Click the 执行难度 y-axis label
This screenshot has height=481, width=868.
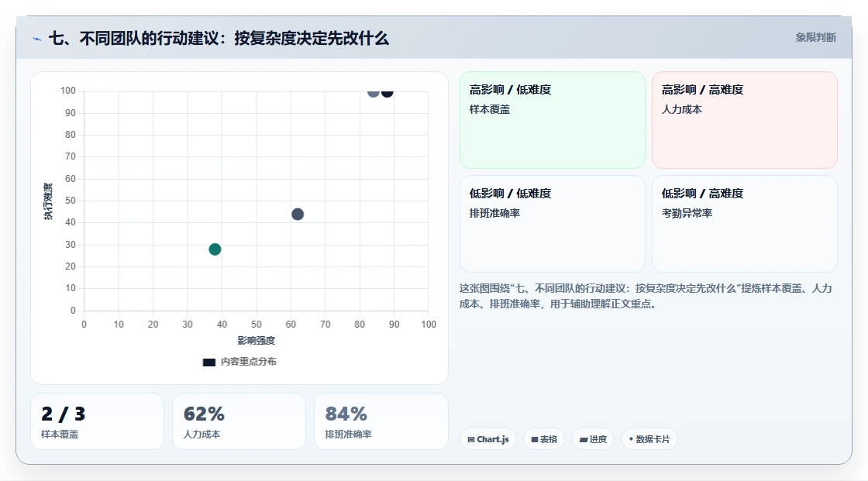tap(48, 201)
